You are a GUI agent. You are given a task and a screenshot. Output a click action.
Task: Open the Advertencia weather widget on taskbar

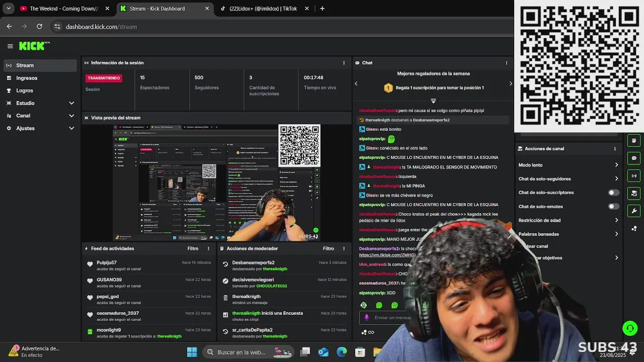tap(34, 351)
